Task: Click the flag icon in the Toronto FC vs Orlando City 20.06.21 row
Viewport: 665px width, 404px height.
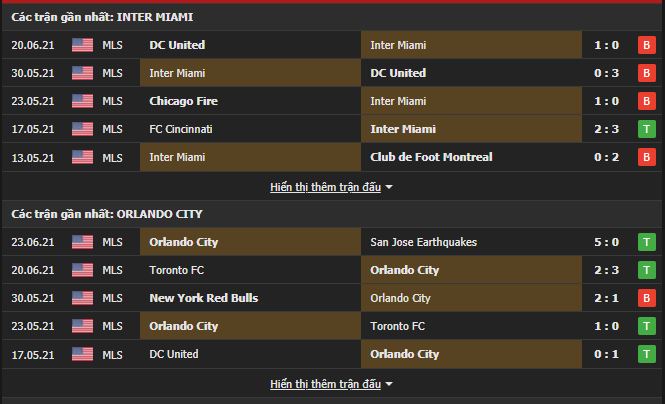Action: click(82, 270)
